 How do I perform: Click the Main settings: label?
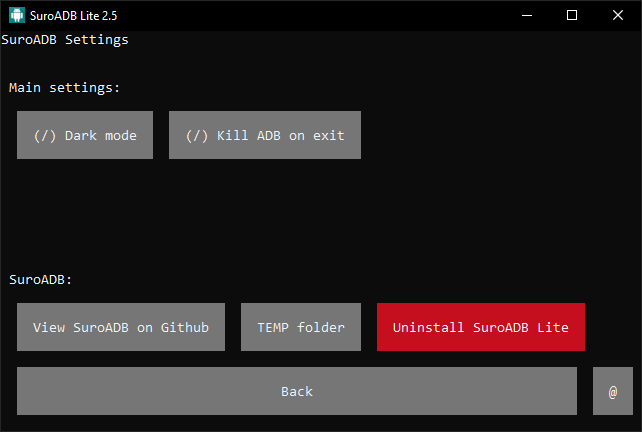65,88
